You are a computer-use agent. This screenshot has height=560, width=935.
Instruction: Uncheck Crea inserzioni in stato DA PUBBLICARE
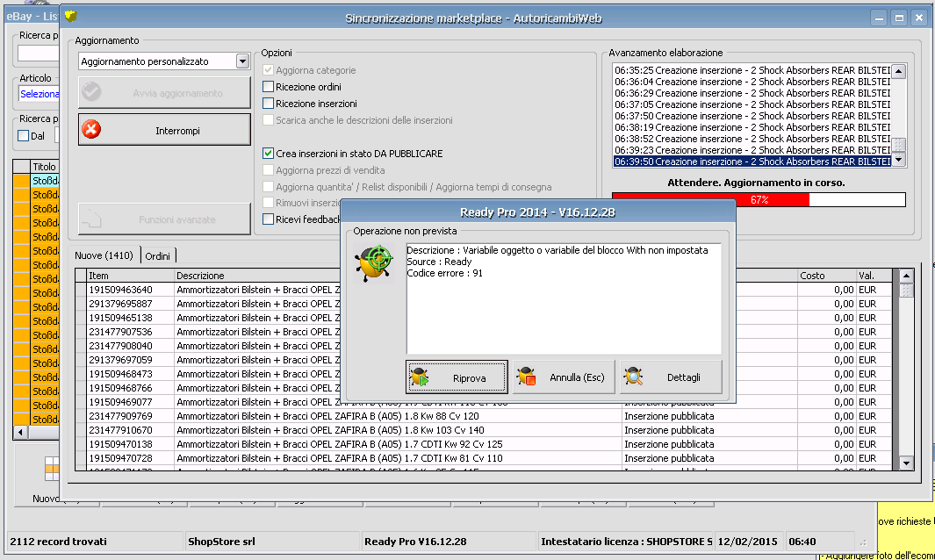[269, 154]
